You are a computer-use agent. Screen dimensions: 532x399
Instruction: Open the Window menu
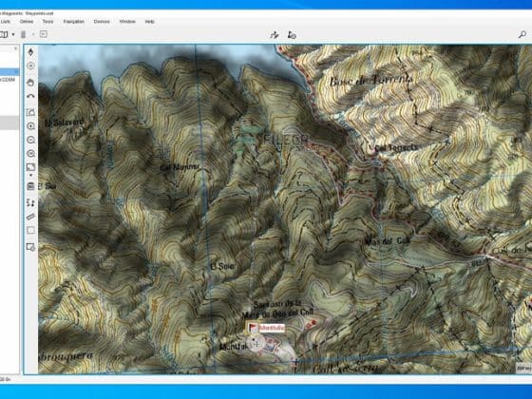[127, 21]
